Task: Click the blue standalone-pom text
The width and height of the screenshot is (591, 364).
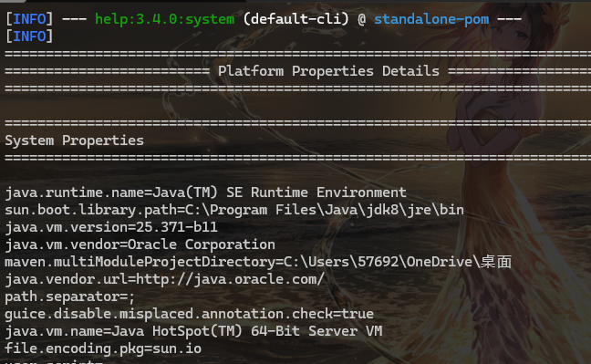Action: tap(431, 19)
